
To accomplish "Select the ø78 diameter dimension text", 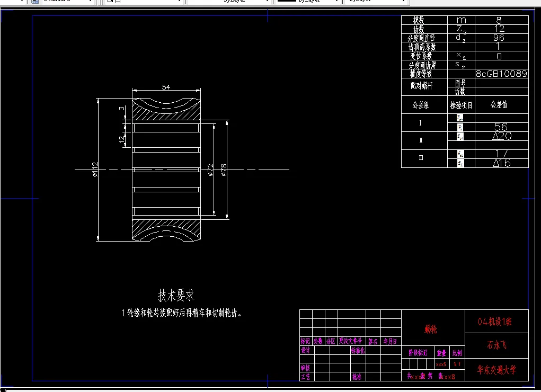I will pos(224,170).
